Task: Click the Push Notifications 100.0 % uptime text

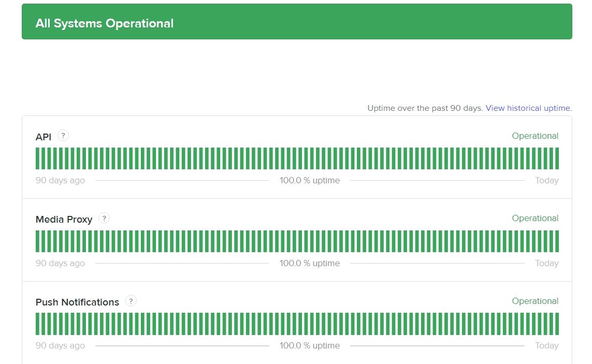Action: coord(310,346)
